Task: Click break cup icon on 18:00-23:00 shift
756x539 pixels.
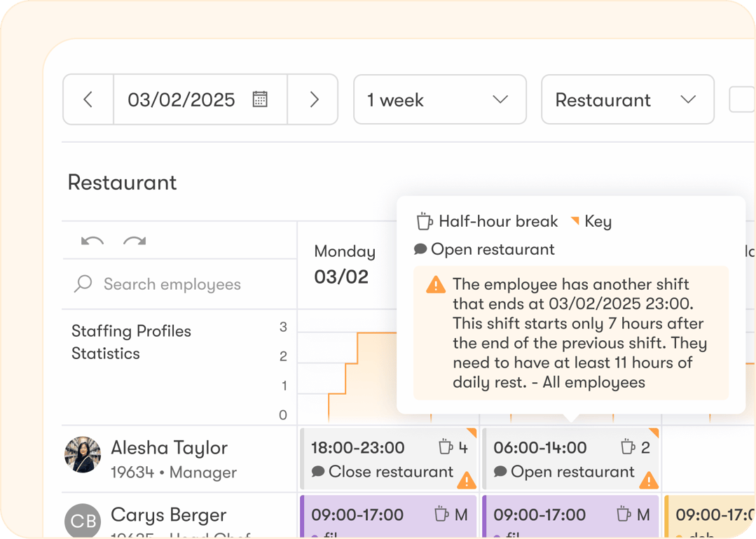Action: tap(445, 447)
